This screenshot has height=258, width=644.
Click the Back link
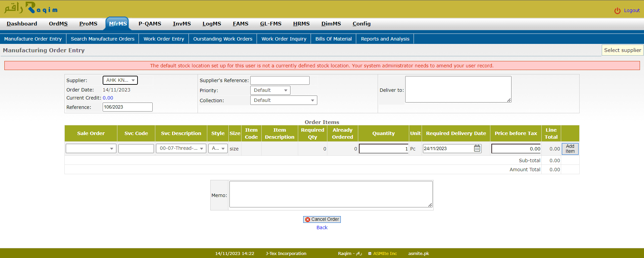coord(322,228)
